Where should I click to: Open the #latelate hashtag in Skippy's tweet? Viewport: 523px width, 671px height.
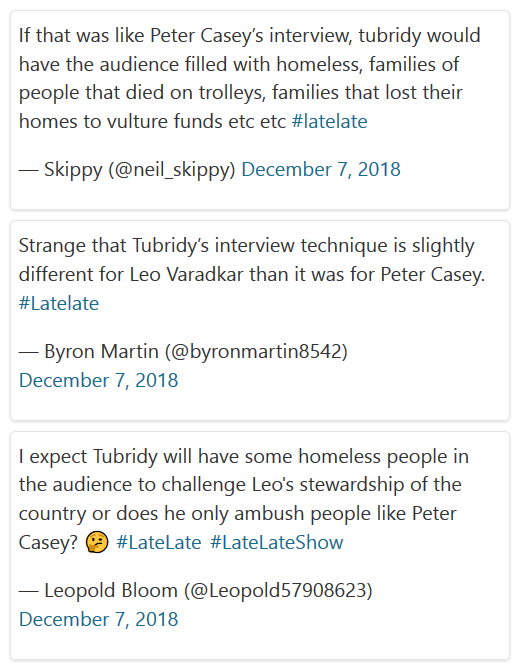(x=329, y=122)
